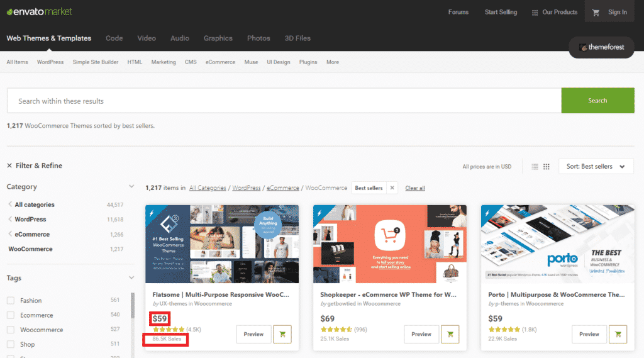The image size is (644, 358).
Task: Go back to eCommerce category
Action: (x=32, y=234)
